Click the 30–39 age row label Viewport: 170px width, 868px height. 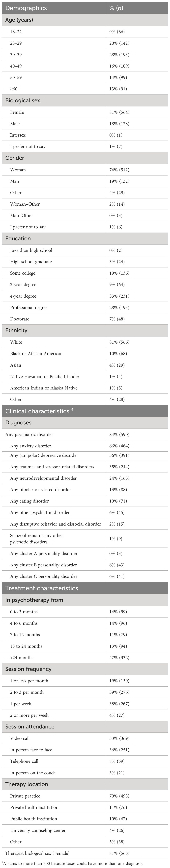[x=16, y=55]
